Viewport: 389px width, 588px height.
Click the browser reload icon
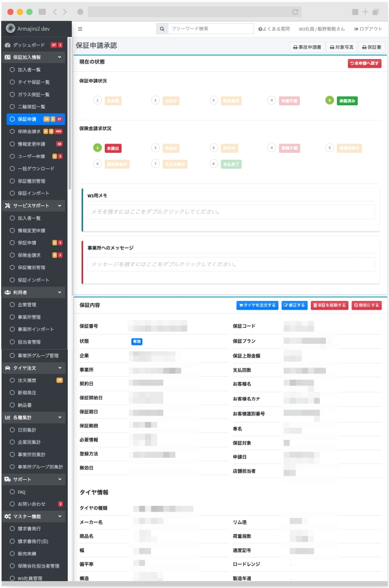click(295, 12)
